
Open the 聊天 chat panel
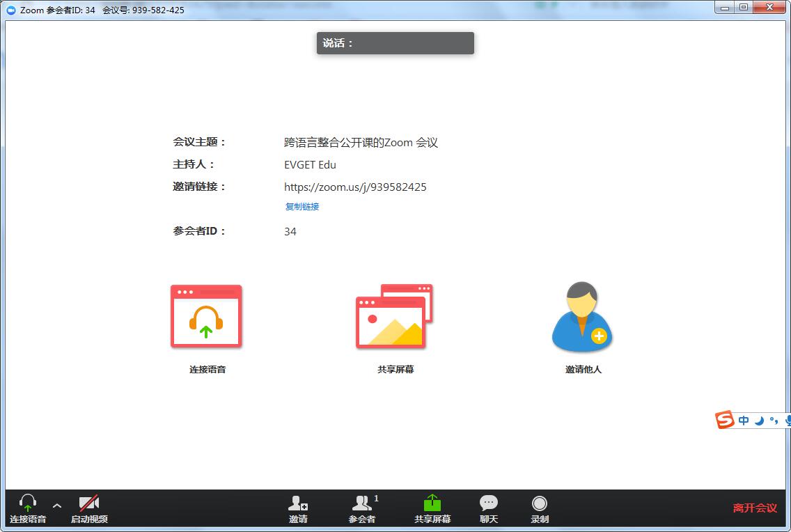[488, 509]
